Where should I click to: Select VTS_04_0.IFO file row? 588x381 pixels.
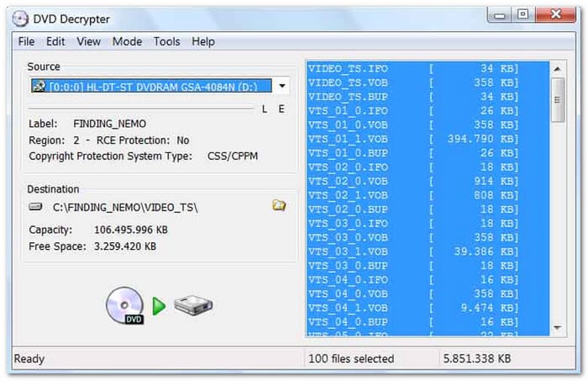click(428, 279)
